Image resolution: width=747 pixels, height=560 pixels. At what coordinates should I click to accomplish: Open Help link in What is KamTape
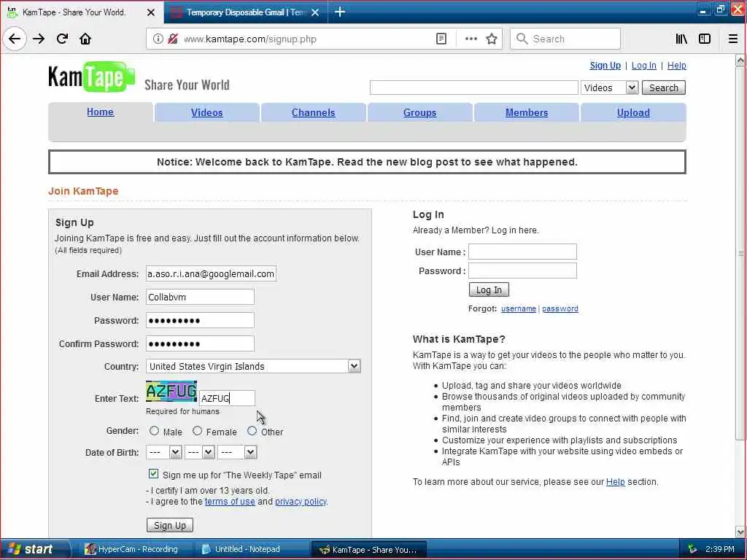pyautogui.click(x=615, y=481)
